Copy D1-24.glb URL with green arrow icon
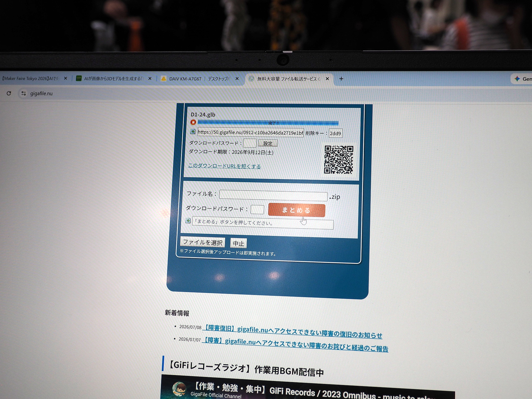 (x=193, y=132)
